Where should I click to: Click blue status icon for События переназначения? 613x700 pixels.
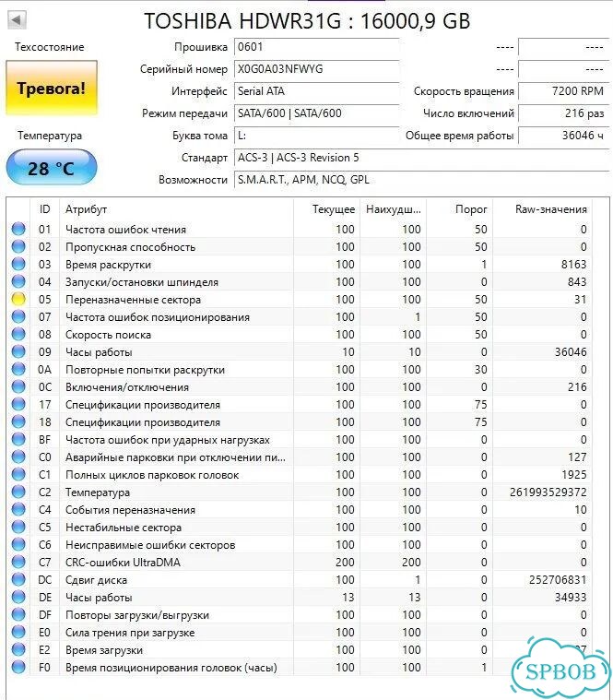pos(18,509)
